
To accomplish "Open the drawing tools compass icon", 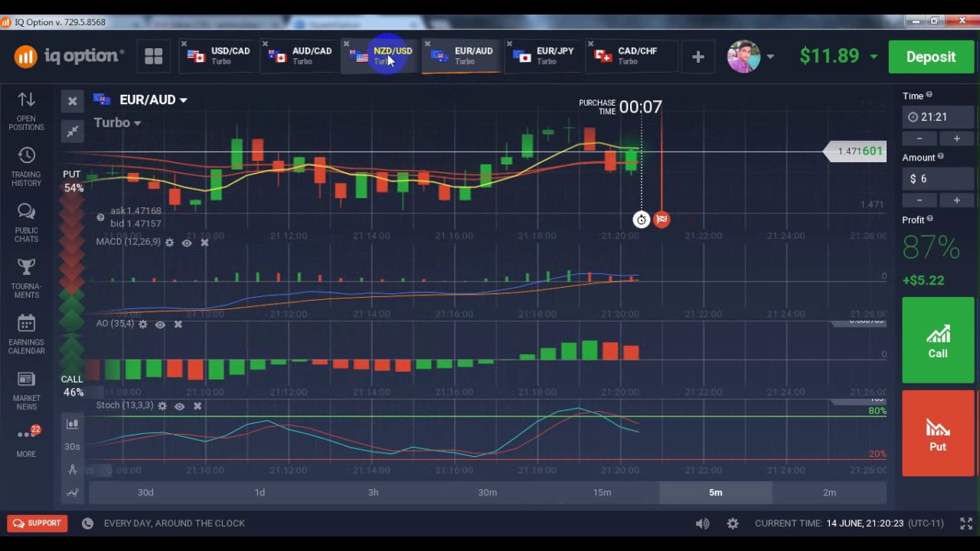I will coord(72,469).
